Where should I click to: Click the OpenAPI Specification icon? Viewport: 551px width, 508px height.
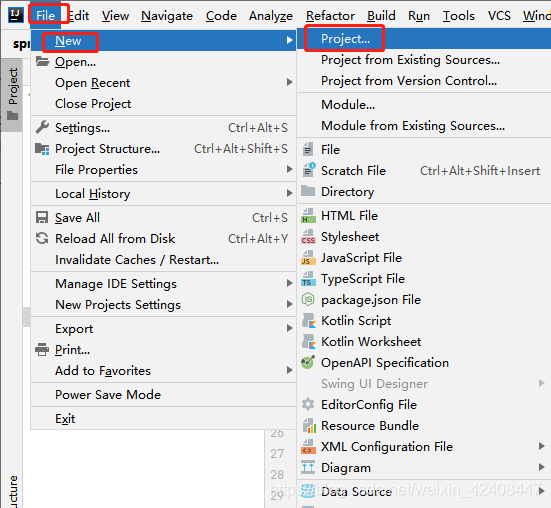point(308,362)
